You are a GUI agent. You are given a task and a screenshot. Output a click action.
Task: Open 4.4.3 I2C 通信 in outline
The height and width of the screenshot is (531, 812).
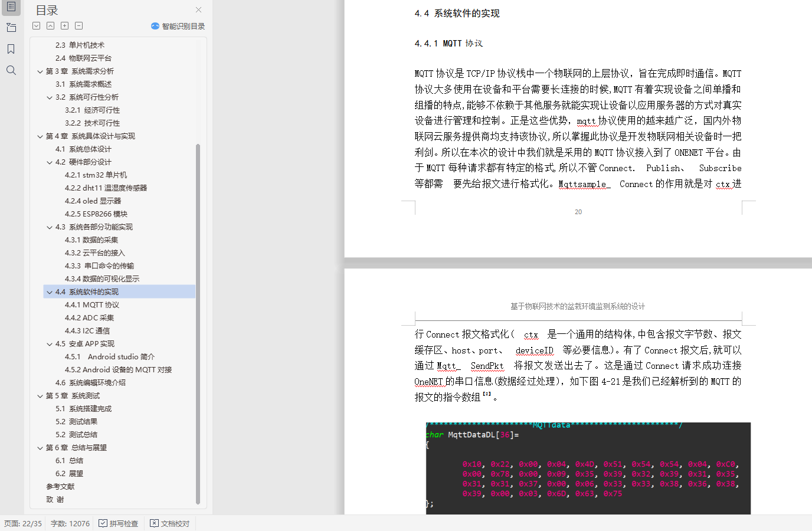87,330
